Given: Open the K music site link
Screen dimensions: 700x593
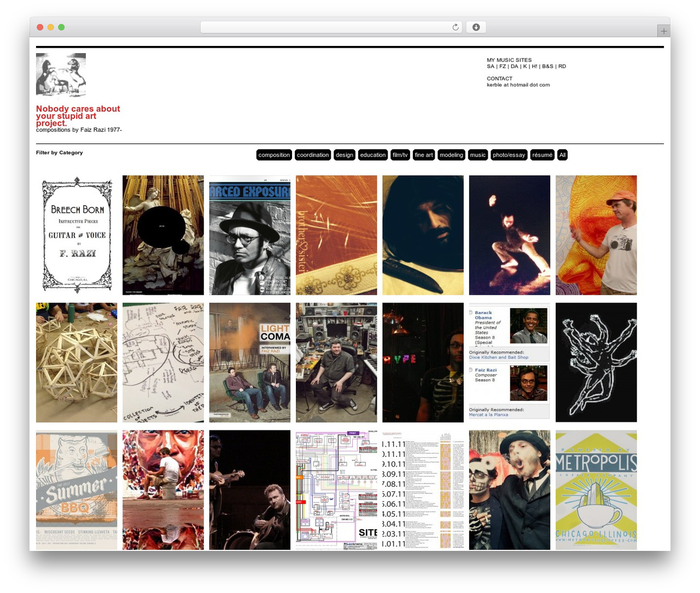Looking at the screenshot, I should pyautogui.click(x=525, y=66).
